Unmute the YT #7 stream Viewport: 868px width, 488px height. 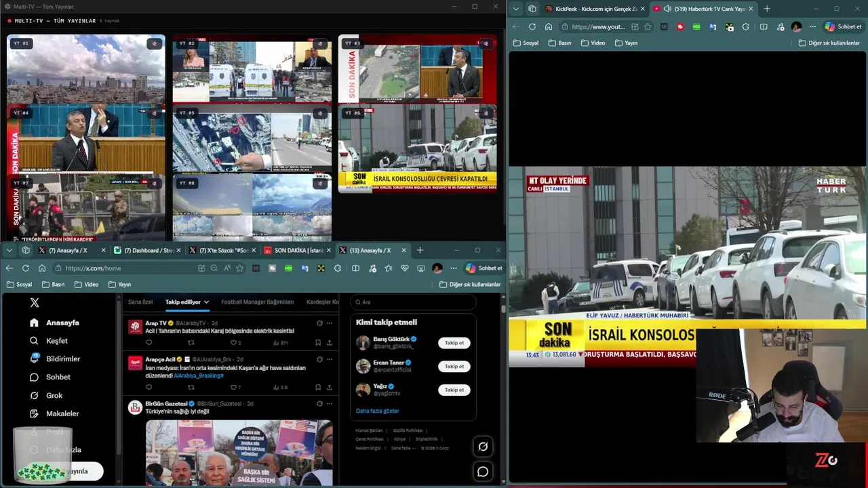click(154, 183)
